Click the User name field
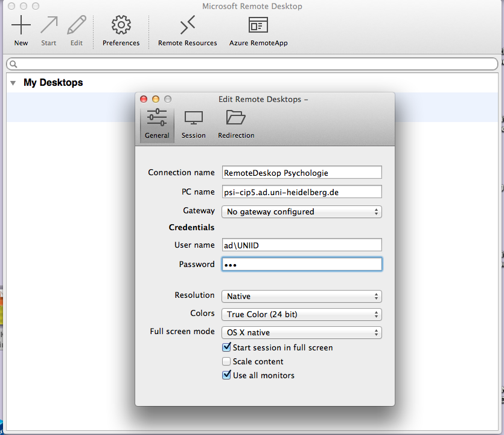The height and width of the screenshot is (435, 504). [302, 245]
